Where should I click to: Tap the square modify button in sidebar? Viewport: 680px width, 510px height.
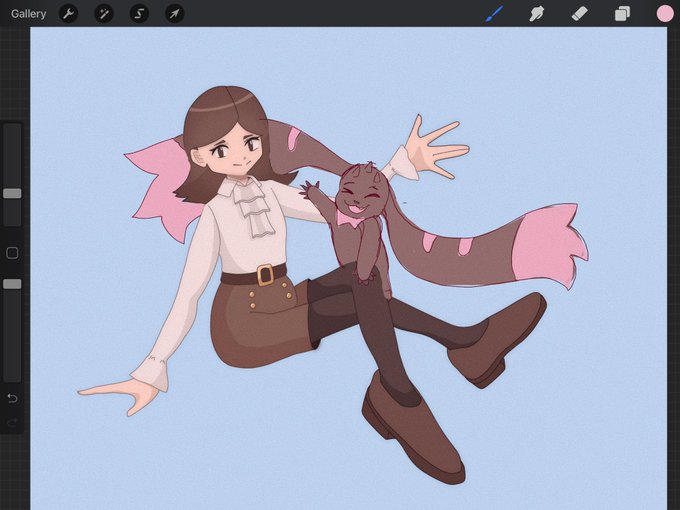tap(12, 253)
